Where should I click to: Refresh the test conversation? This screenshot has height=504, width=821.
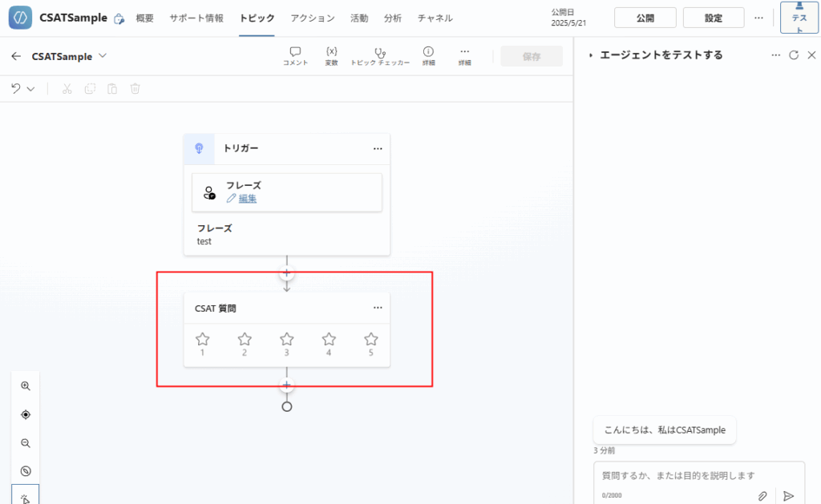click(794, 55)
